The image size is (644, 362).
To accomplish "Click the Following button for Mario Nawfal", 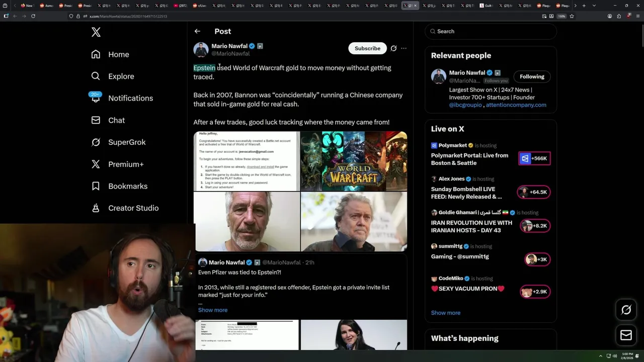I will pyautogui.click(x=532, y=76).
